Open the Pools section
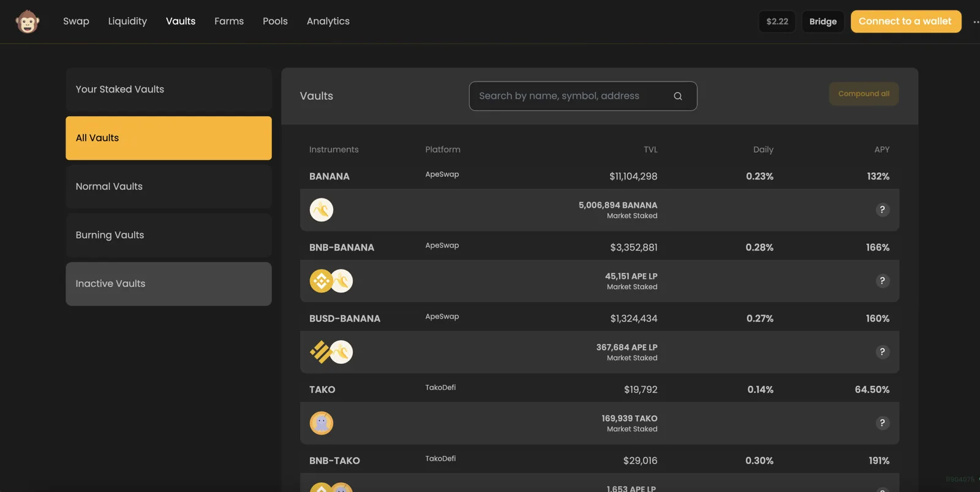 [x=275, y=21]
